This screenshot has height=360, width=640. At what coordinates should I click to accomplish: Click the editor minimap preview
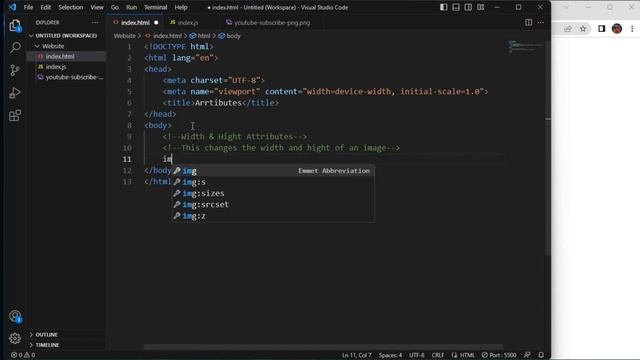click(526, 46)
